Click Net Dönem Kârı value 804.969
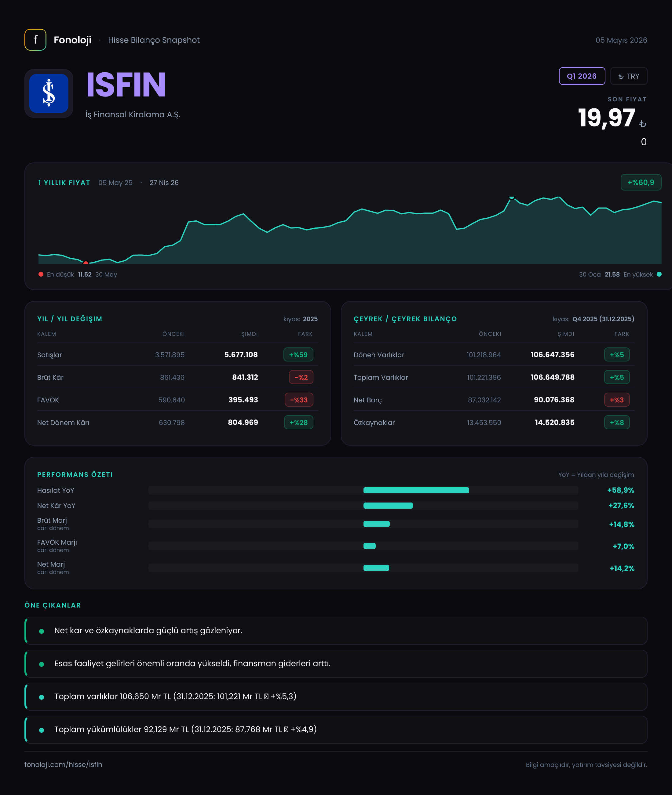The width and height of the screenshot is (672, 795). coord(243,422)
